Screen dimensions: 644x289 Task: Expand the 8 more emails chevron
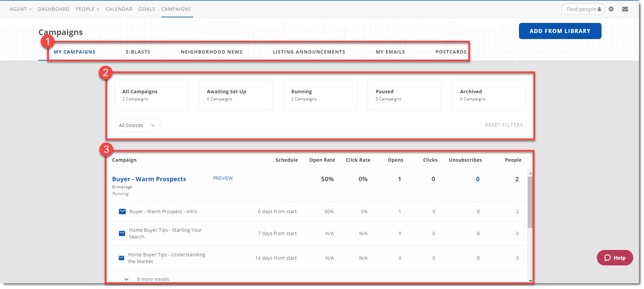coord(126,279)
